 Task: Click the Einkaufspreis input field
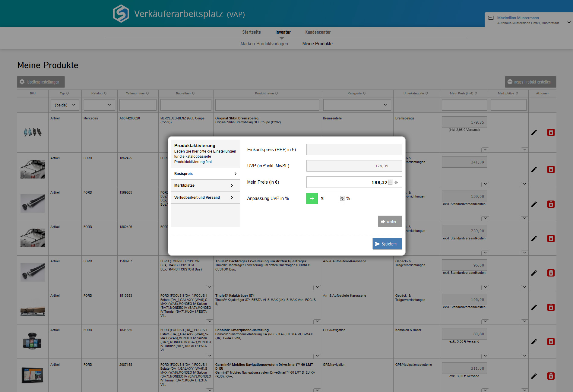tap(354, 150)
